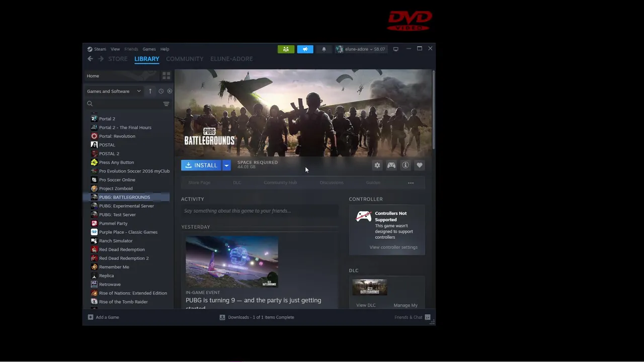Click the activity 'Say something' input
644x362 pixels.
click(259, 211)
